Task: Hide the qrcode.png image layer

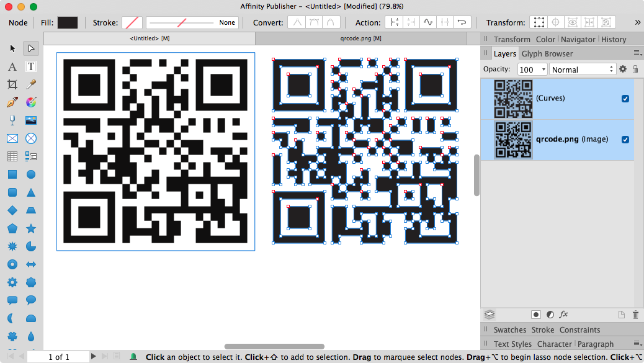Action: pos(625,139)
